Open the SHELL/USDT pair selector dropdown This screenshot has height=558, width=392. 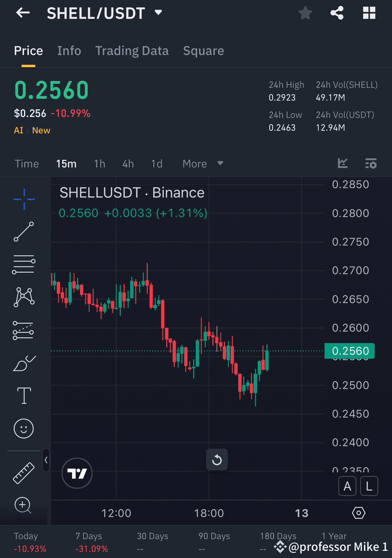158,13
